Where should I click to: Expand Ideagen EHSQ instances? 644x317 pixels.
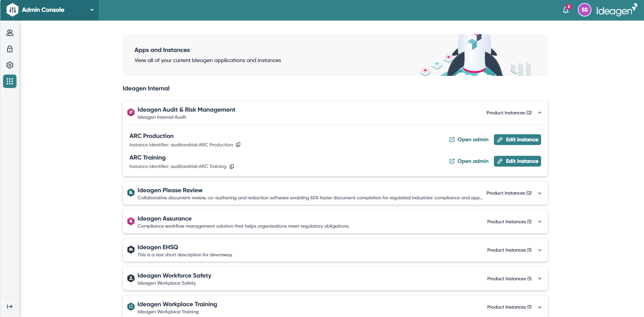[x=540, y=250]
